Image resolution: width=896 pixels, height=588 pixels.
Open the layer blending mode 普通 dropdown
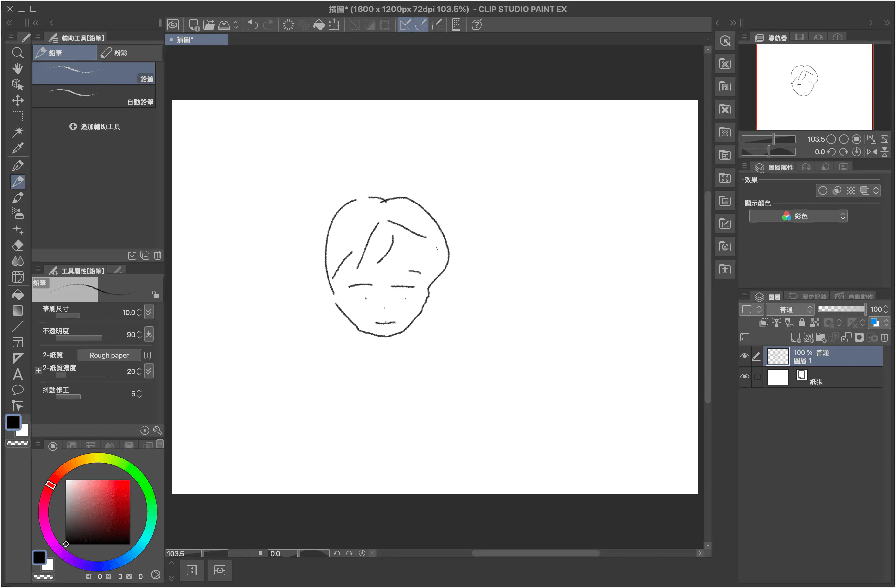[790, 309]
